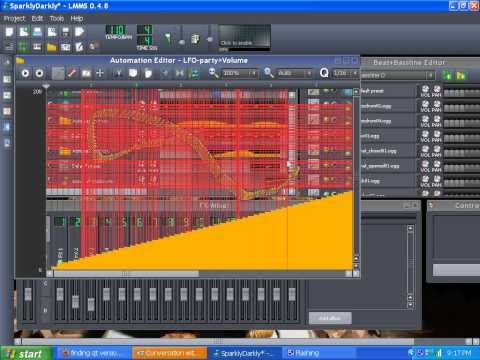Show the FX Mixer via toolbar icon
This screenshot has width=480, height=360.
pyautogui.click(x=65, y=47)
